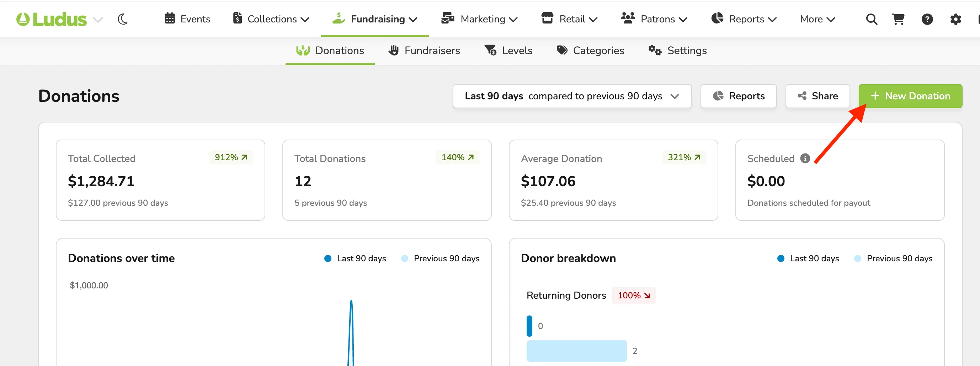
Task: Open the settings gear in top bar
Action: (x=956, y=19)
